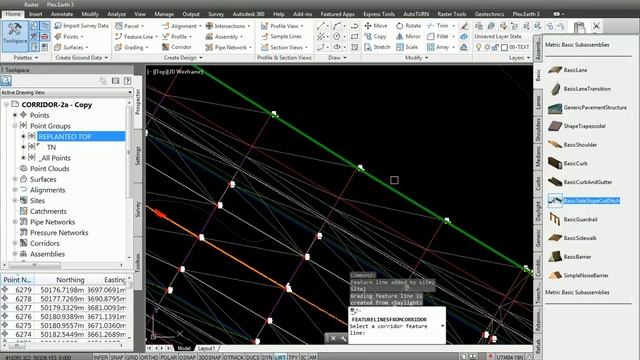The image size is (640, 360).
Task: Choose the BasicLaneTransition subassembly
Action: [x=579, y=89]
